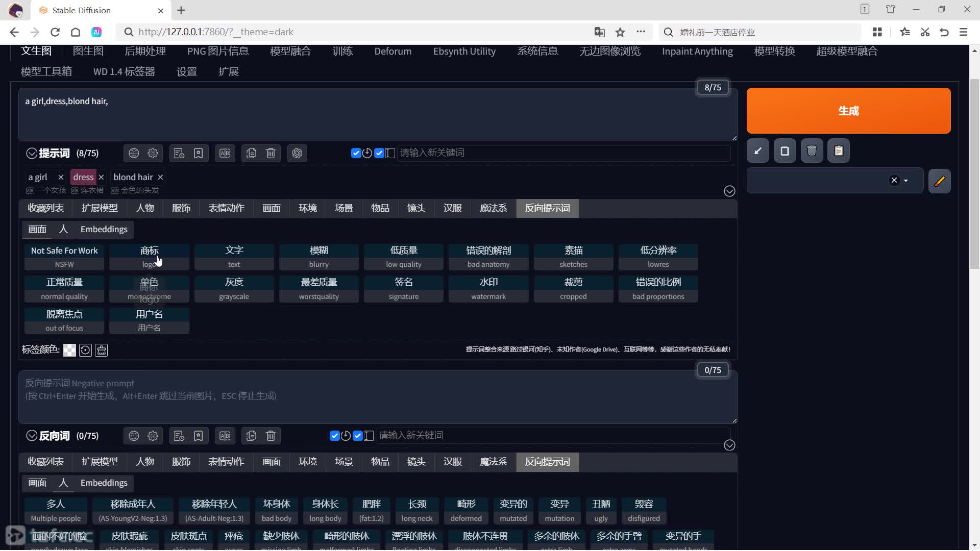Collapse the prompt section with the chevron beside 提示词

[x=32, y=153]
